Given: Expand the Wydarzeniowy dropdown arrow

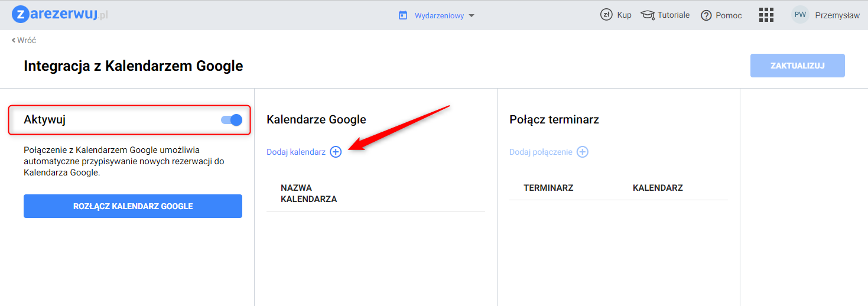Looking at the screenshot, I should coord(471,15).
